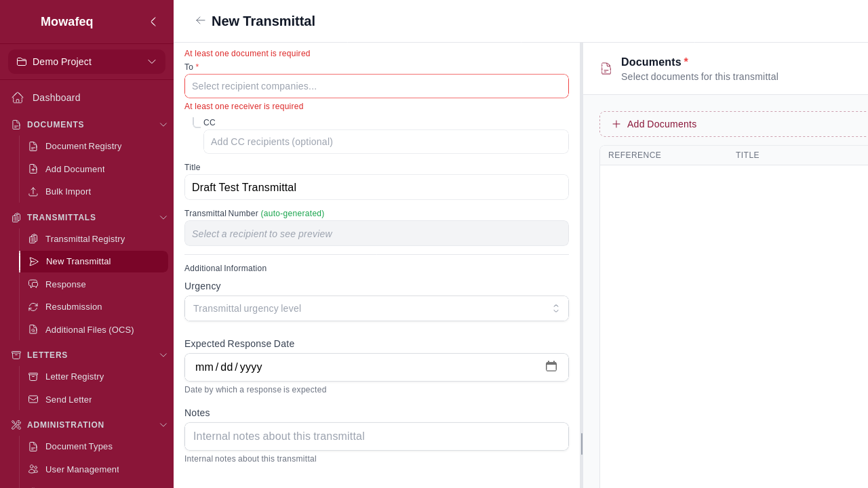Select the Add Document icon

click(33, 169)
